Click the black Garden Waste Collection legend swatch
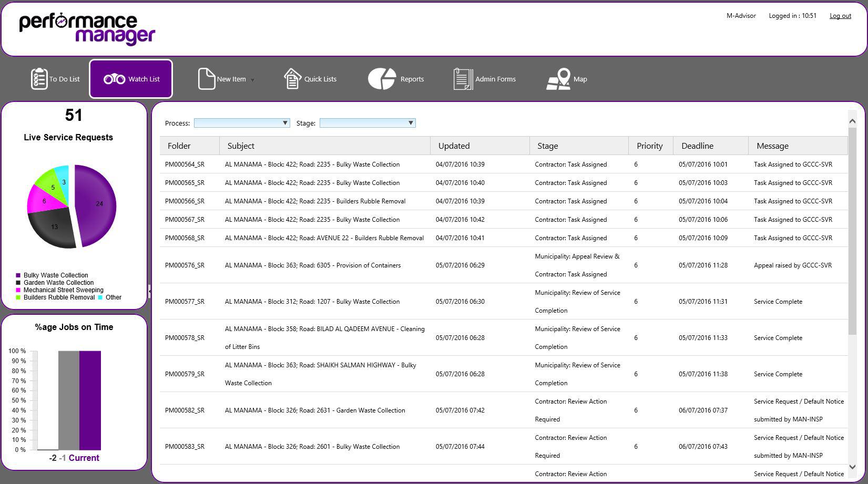This screenshot has height=484, width=868. [18, 283]
